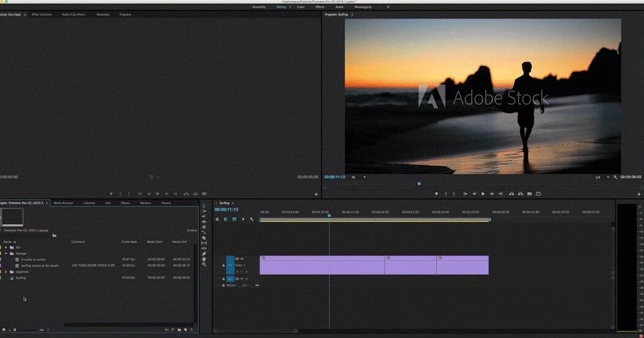Click Add Marker in the Program monitor
This screenshot has height=338, width=644.
(436, 193)
